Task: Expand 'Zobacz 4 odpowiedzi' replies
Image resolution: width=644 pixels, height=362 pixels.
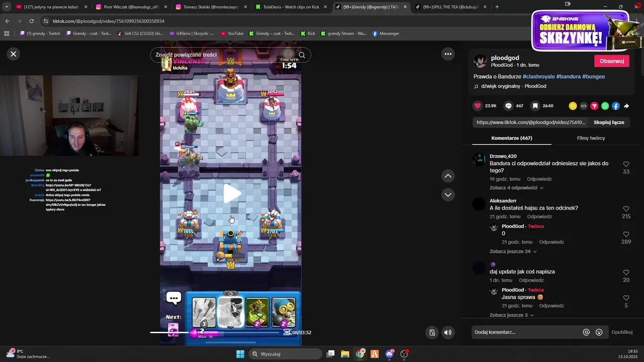Action: [517, 188]
